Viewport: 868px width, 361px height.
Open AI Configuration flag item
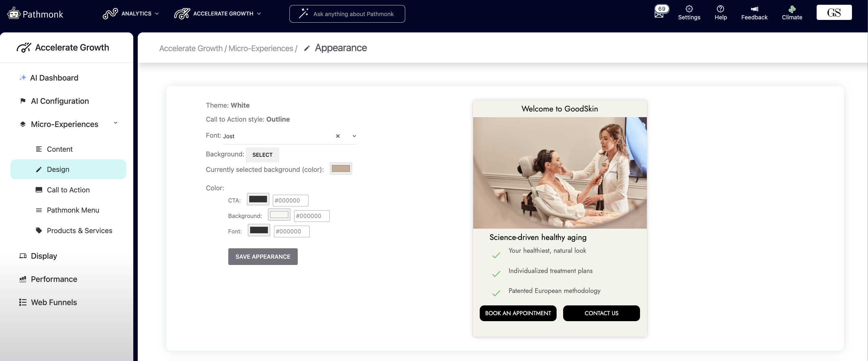point(60,101)
